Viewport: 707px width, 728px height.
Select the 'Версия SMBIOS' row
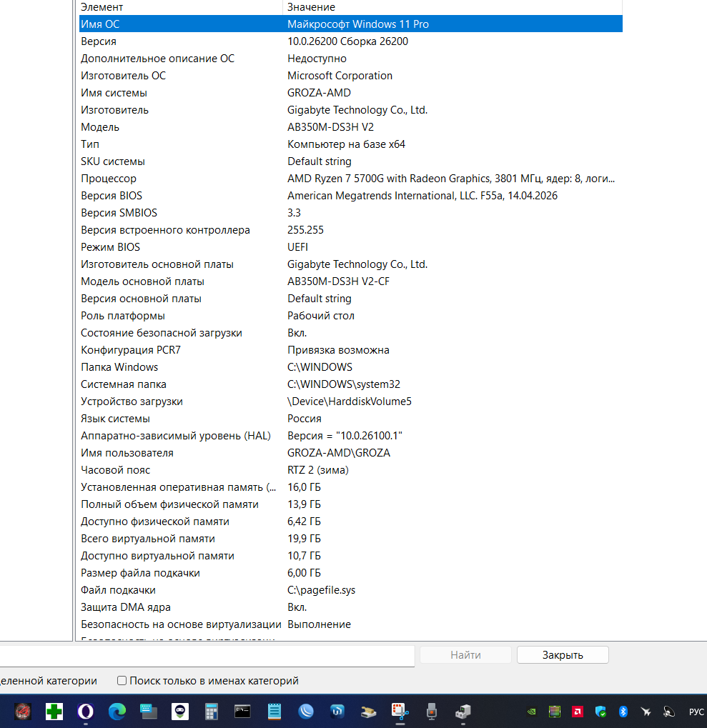351,213
